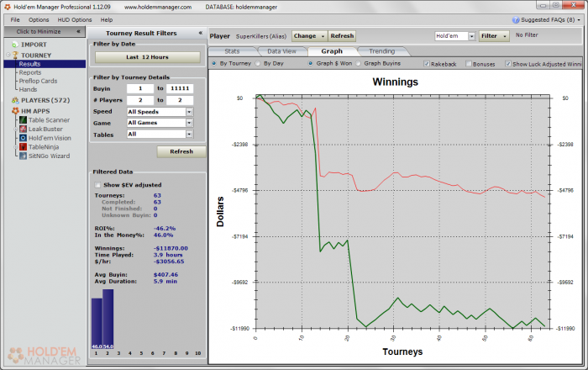Open the Tables dropdown
This screenshot has width=588, height=370.
pos(189,134)
